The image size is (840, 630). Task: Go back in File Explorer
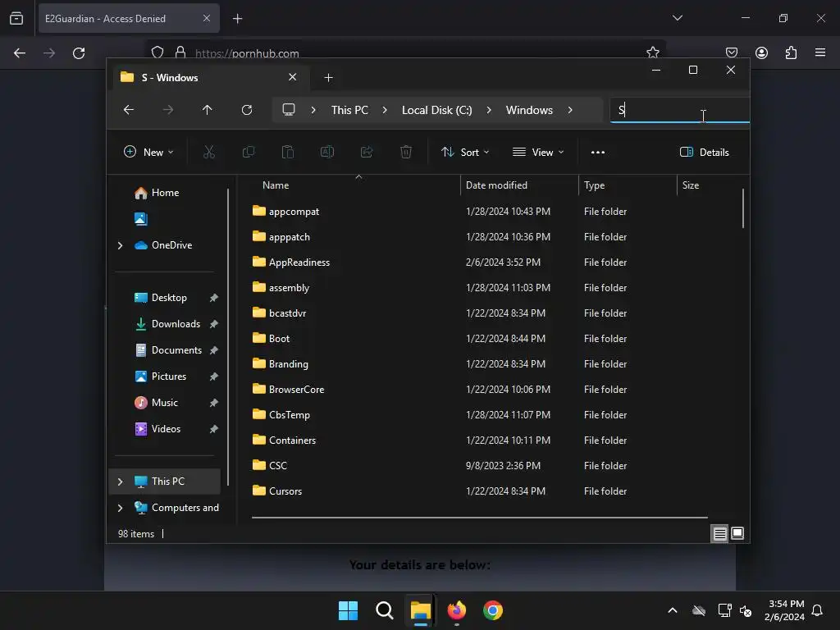click(129, 110)
